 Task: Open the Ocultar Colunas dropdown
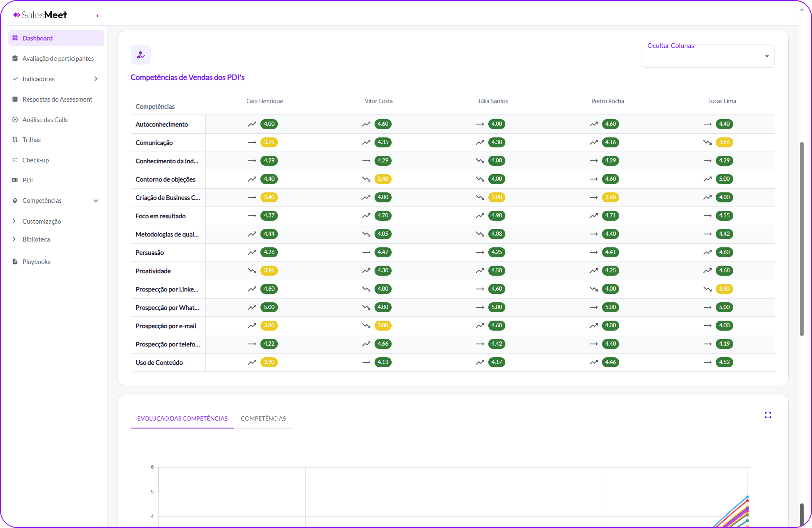708,56
